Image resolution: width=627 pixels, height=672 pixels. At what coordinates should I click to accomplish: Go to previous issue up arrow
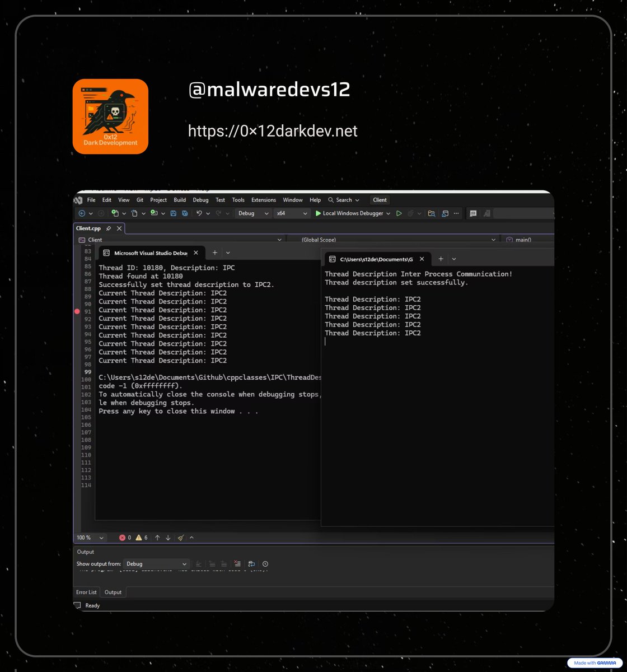click(x=157, y=538)
